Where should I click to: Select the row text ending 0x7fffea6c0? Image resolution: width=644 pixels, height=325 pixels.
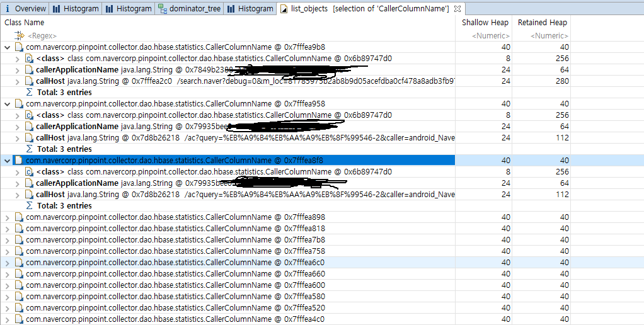click(x=175, y=263)
